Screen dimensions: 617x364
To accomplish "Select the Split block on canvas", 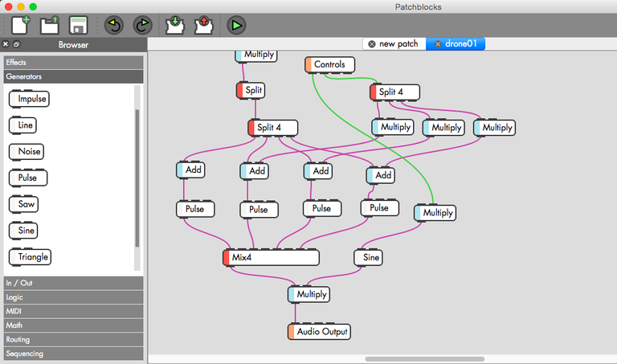I will [251, 91].
